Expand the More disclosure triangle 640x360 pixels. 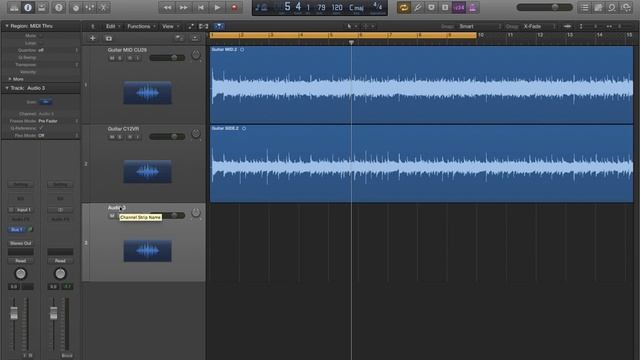[10, 79]
